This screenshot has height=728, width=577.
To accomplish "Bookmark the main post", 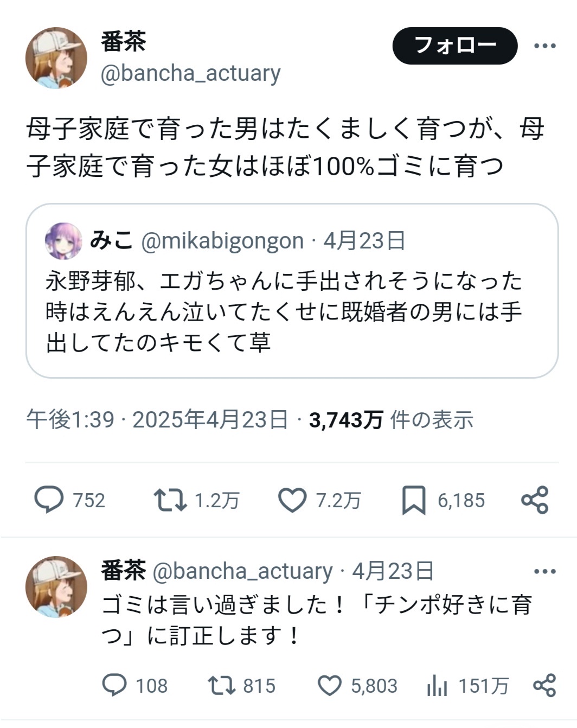I will click(x=413, y=500).
